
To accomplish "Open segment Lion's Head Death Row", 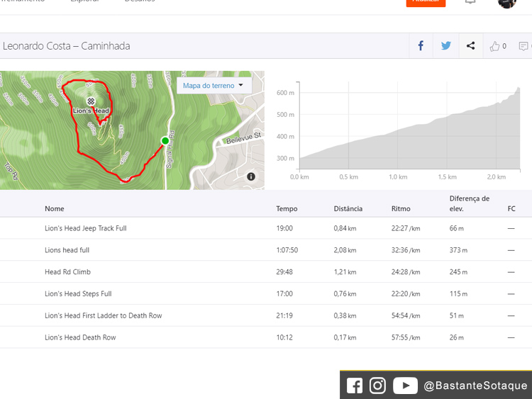I will (80, 337).
